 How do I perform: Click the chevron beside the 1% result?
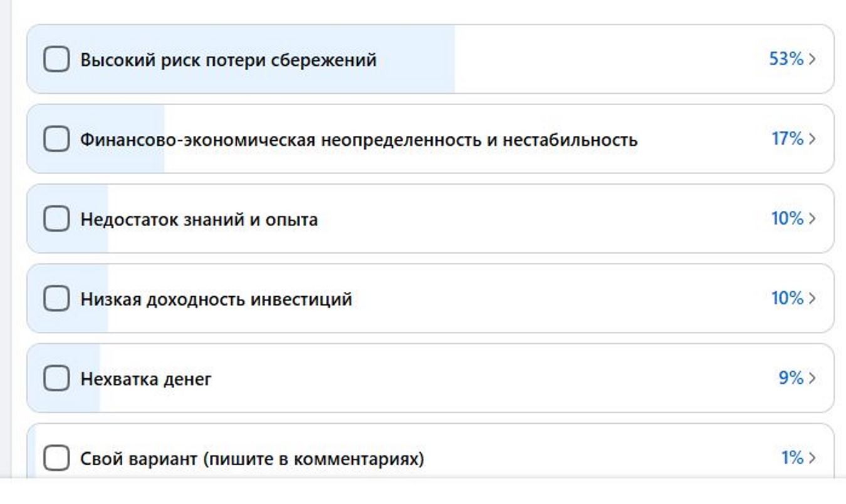(x=813, y=458)
